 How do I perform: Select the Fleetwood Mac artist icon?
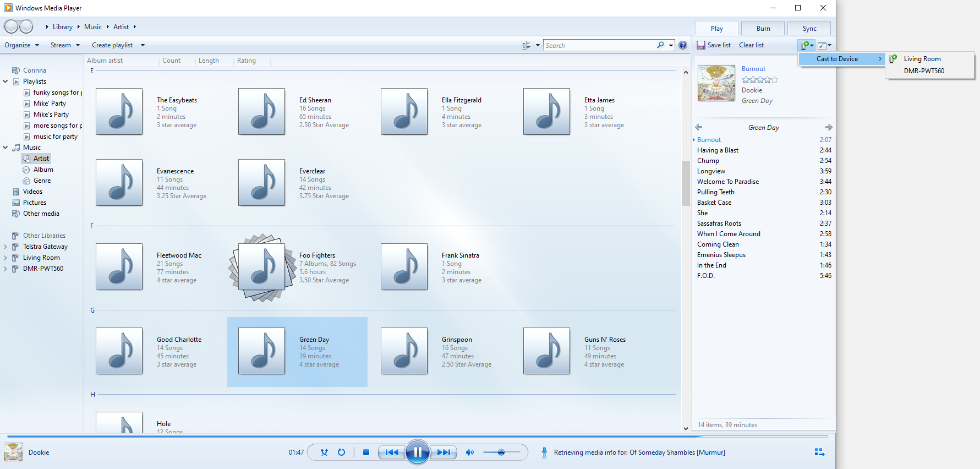[x=119, y=266]
